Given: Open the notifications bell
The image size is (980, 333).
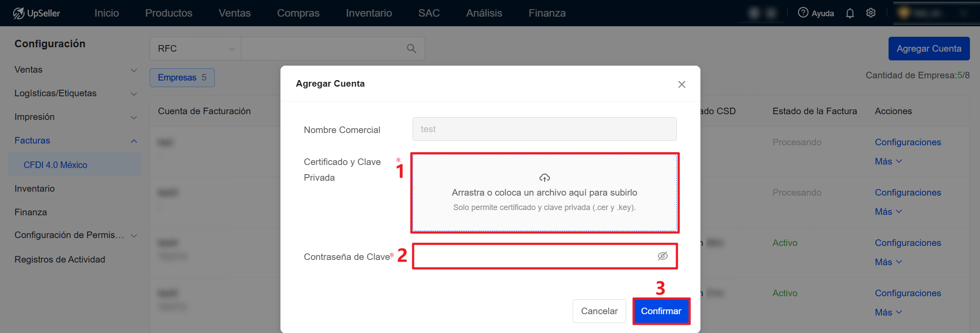Looking at the screenshot, I should (850, 13).
